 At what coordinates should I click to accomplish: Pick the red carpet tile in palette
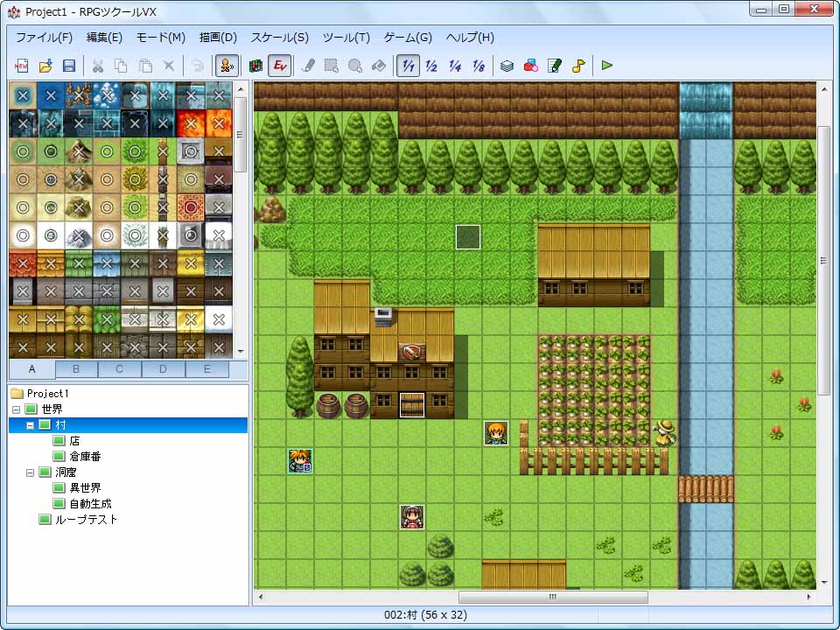pyautogui.click(x=190, y=207)
